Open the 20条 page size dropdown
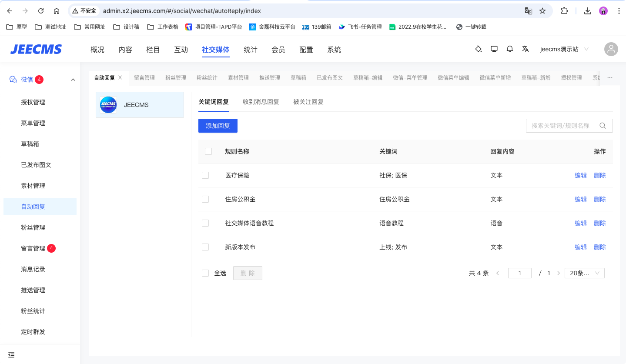Screen dimensions: 626x364 pos(584,273)
